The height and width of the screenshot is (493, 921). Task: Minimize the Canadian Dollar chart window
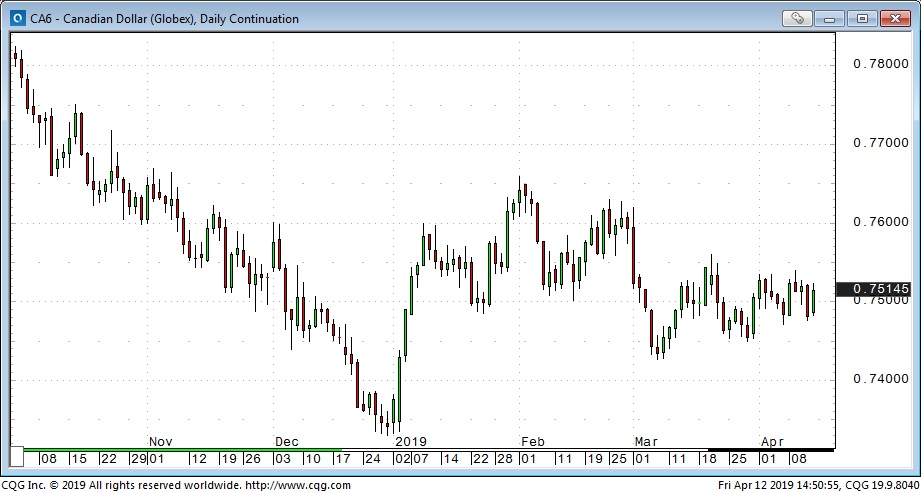(x=830, y=18)
